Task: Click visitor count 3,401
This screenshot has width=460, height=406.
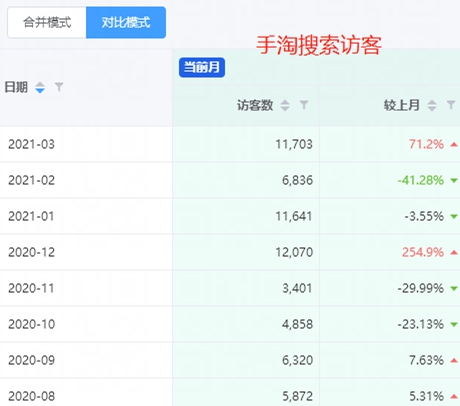Action: click(x=297, y=288)
